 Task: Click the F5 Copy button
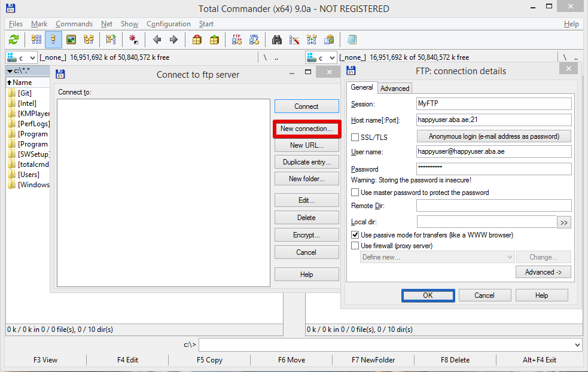[209, 360]
